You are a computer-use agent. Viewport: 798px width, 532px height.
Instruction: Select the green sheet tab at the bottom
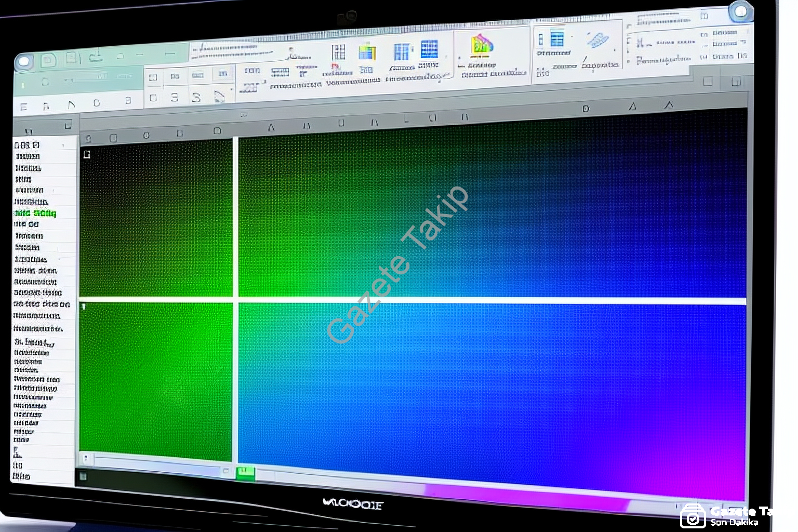pyautogui.click(x=245, y=472)
